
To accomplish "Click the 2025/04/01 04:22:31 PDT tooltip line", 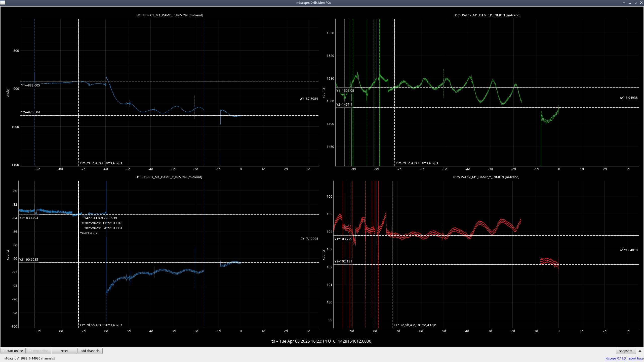I will pyautogui.click(x=103, y=228).
